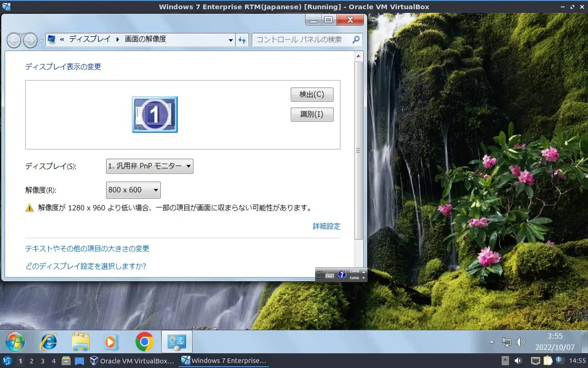
Task: Click the Windows volume tray icon
Action: point(520,342)
